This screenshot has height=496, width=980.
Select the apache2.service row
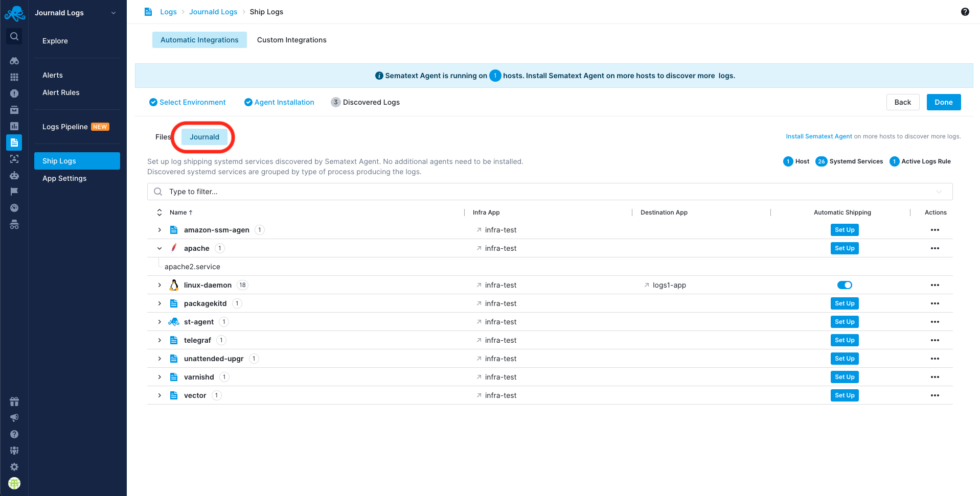point(550,267)
